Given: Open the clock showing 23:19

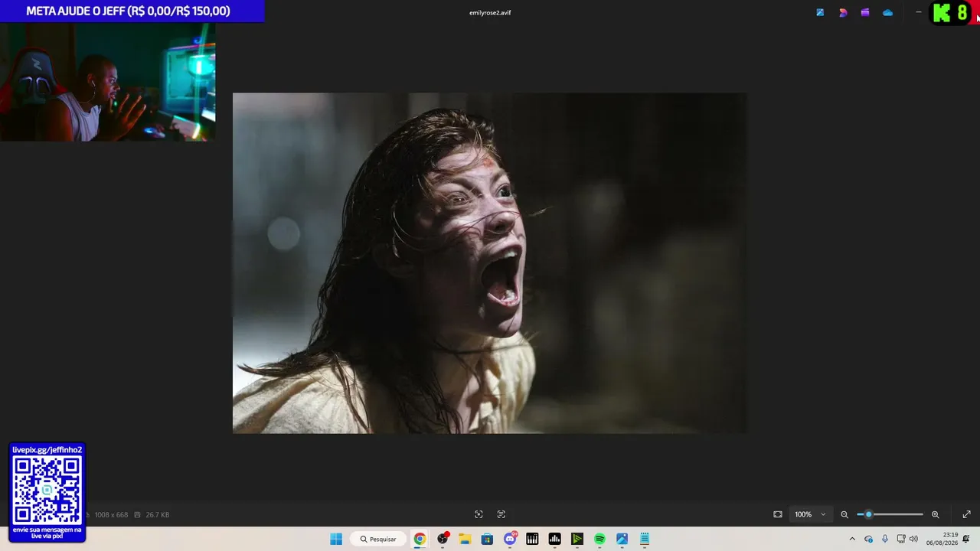Looking at the screenshot, I should tap(942, 539).
